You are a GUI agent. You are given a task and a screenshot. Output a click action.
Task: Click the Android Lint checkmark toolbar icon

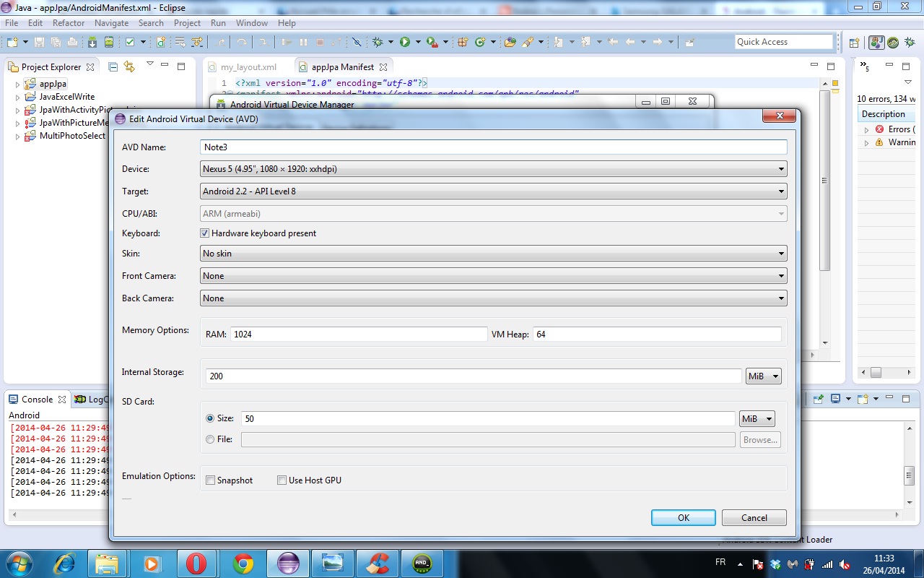click(x=130, y=43)
